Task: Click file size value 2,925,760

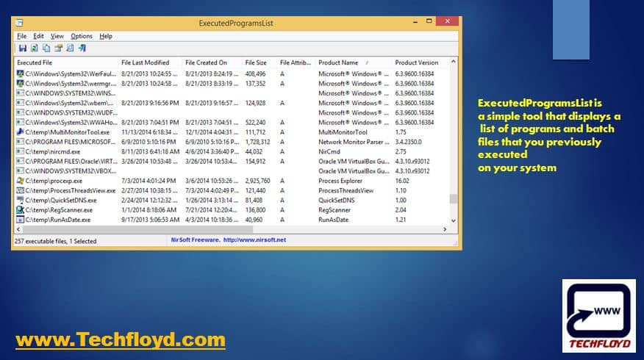Action: (x=257, y=181)
